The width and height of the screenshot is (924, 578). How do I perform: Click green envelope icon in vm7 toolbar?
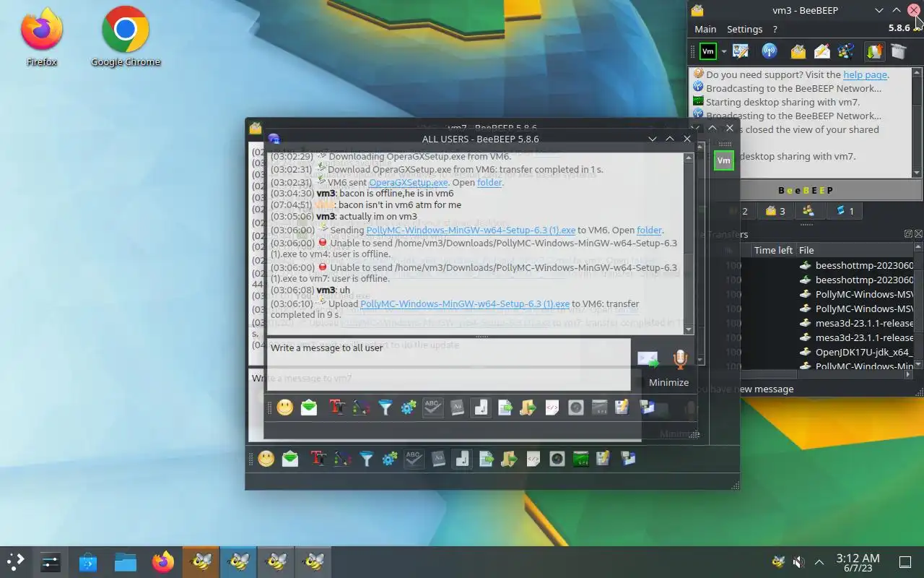click(x=290, y=459)
